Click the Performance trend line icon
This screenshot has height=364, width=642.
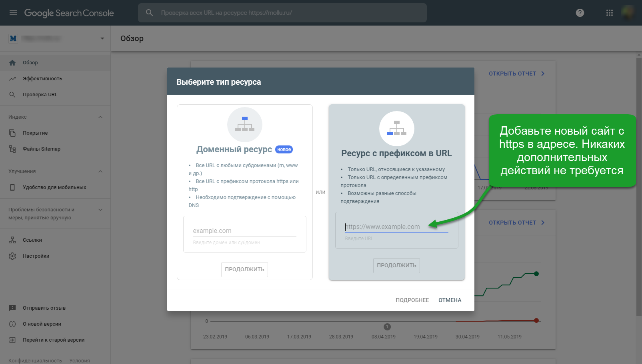[x=12, y=79]
